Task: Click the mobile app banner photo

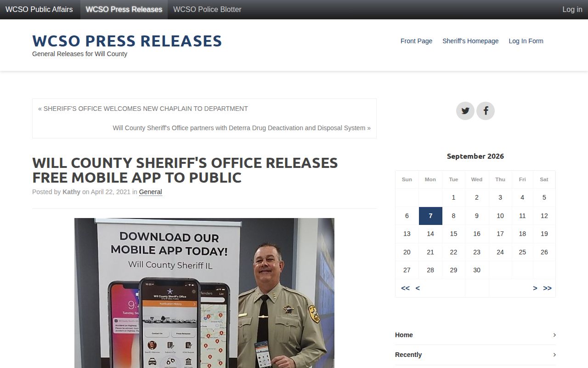Action: (204, 293)
